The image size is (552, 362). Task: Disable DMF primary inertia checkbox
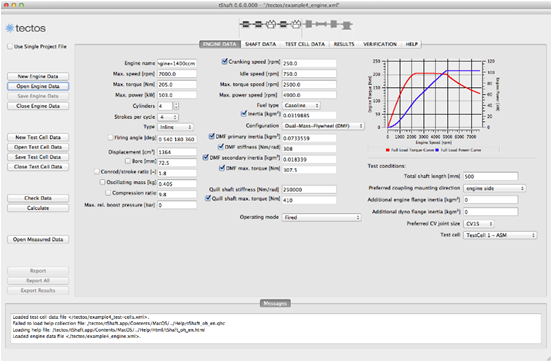click(x=212, y=136)
